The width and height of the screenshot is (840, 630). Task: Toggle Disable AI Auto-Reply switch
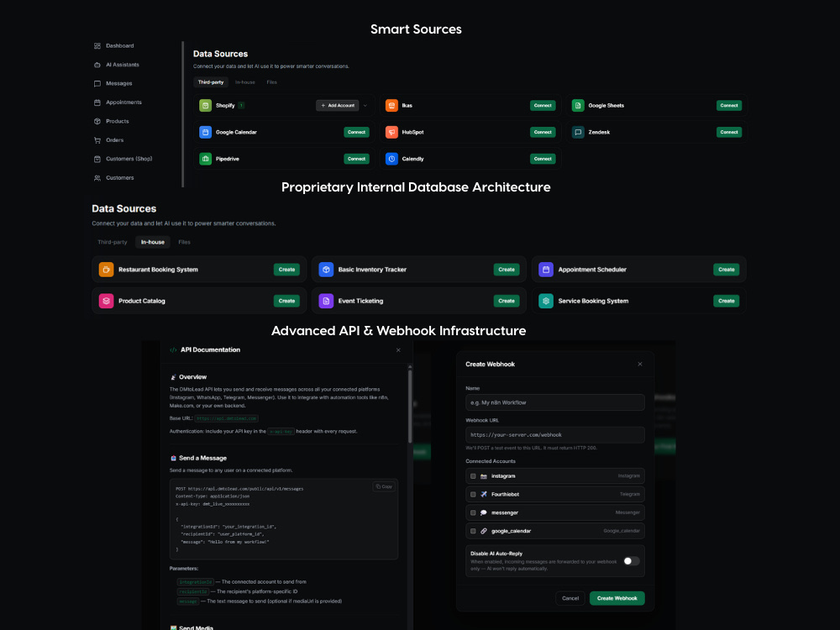(632, 561)
